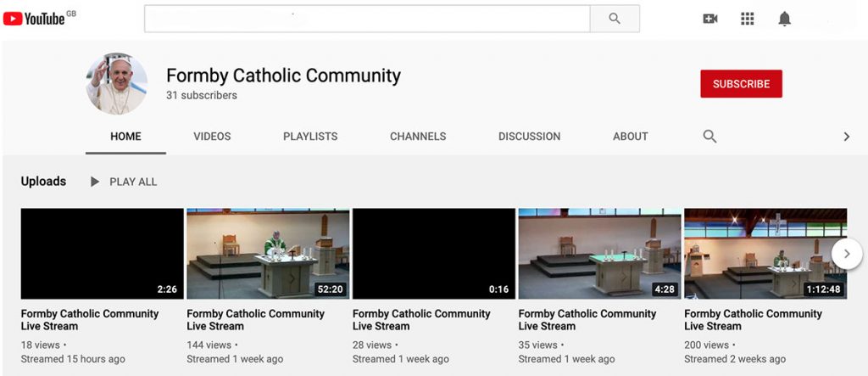Expand more channel tabs chevron
The width and height of the screenshot is (868, 376).
coord(846,137)
